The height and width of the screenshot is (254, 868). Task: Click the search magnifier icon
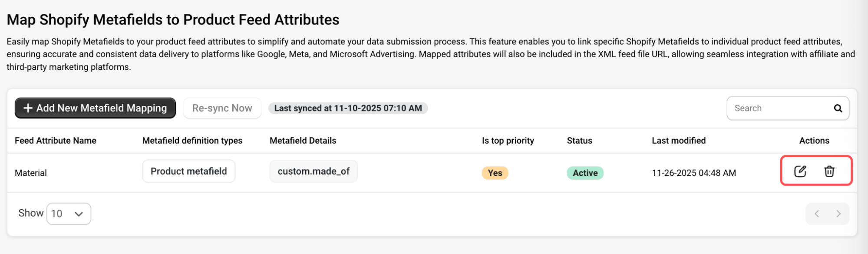click(x=838, y=108)
